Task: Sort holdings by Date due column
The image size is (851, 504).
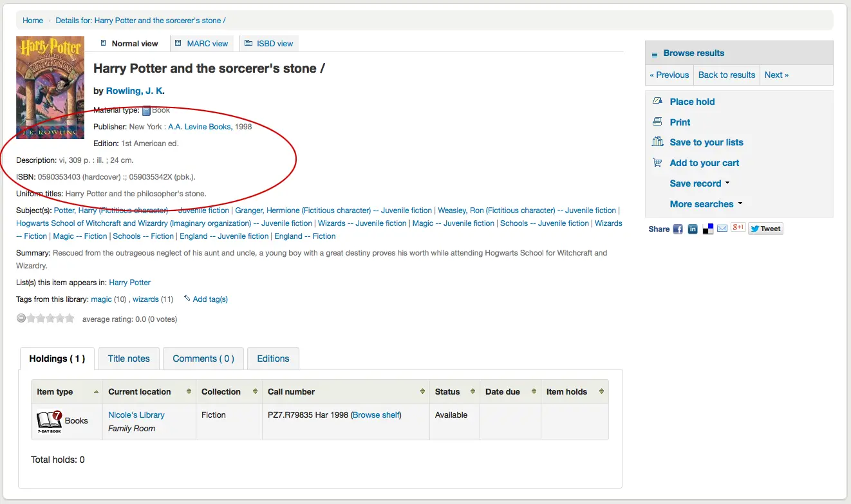Action: tap(510, 391)
